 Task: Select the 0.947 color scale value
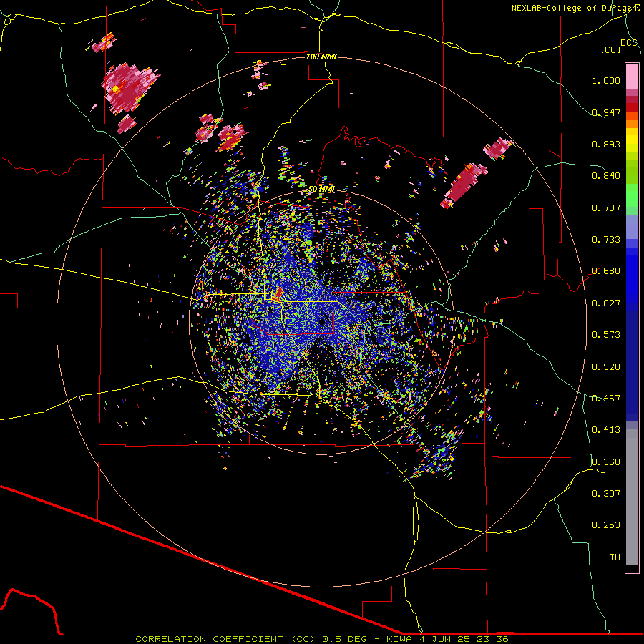coord(606,112)
